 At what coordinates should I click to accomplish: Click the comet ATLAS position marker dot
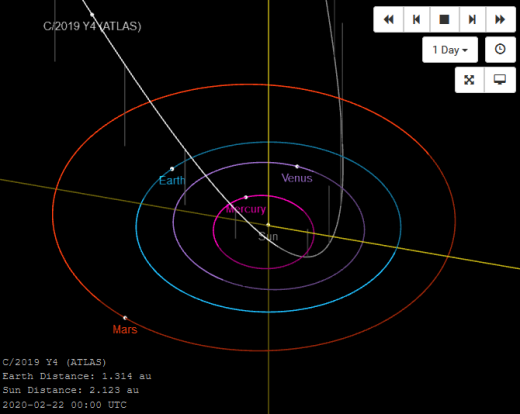coord(92,15)
